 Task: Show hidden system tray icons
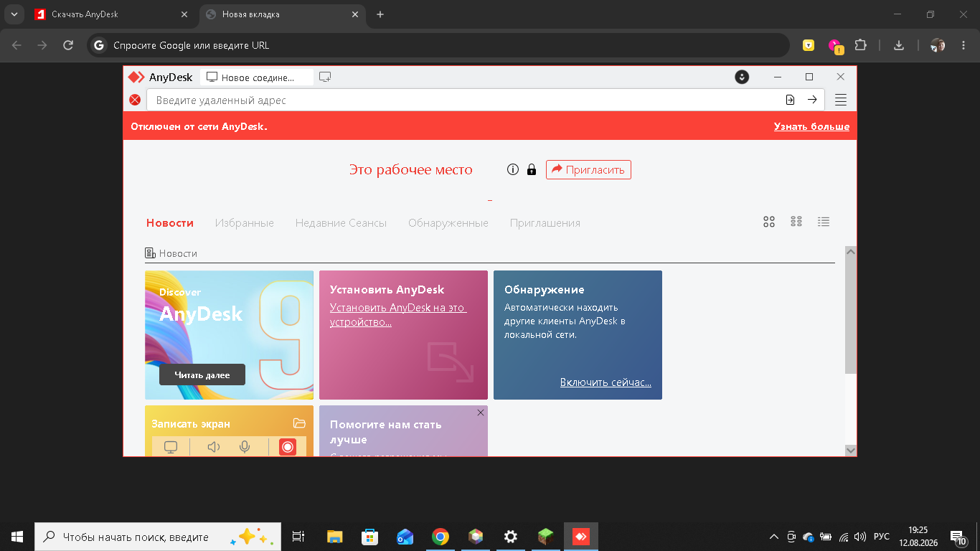[x=773, y=537]
